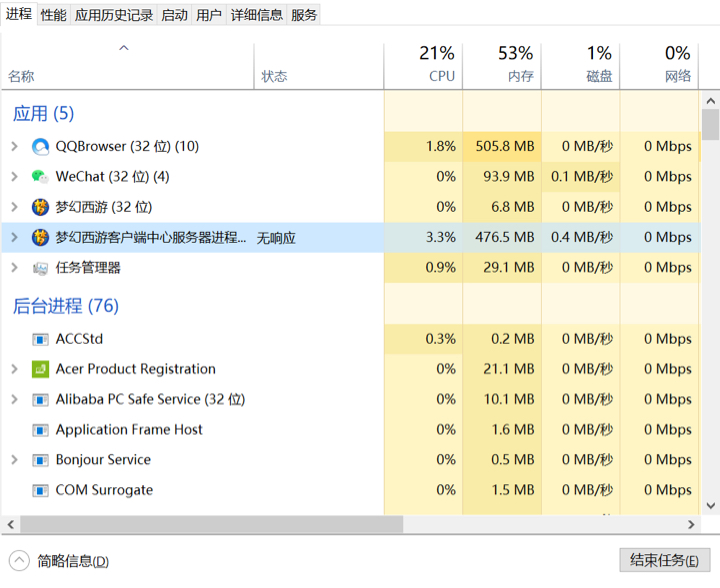The width and height of the screenshot is (720, 588).
Task: Switch to the 性能 tab
Action: click(x=54, y=15)
